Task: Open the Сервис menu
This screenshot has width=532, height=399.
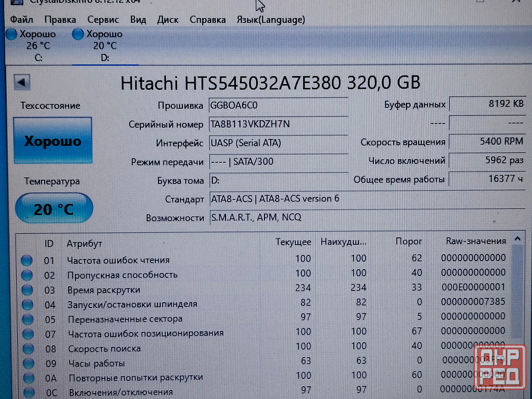Action: (x=103, y=20)
